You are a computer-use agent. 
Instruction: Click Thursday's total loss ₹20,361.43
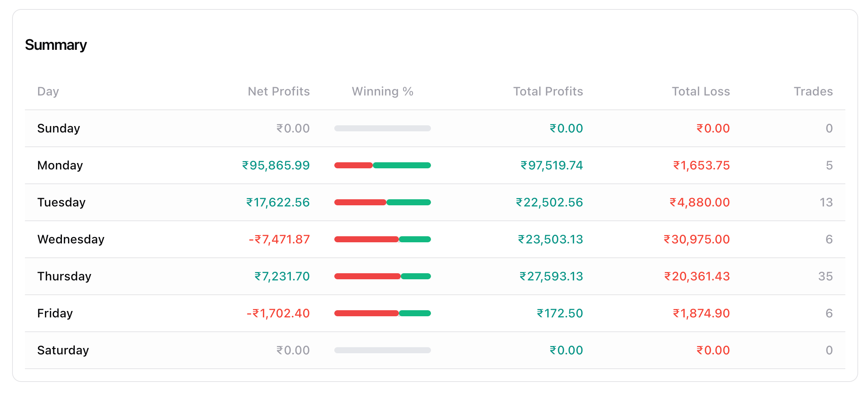[697, 276]
